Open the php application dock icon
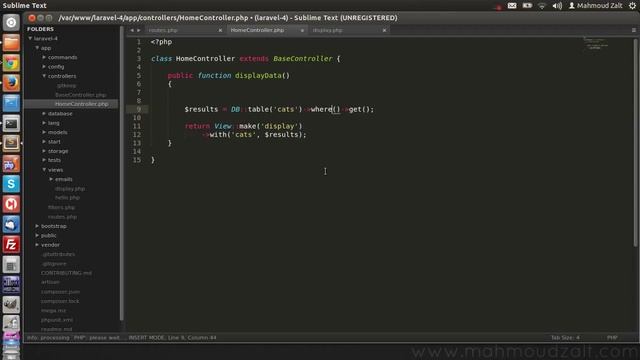 click(11, 164)
